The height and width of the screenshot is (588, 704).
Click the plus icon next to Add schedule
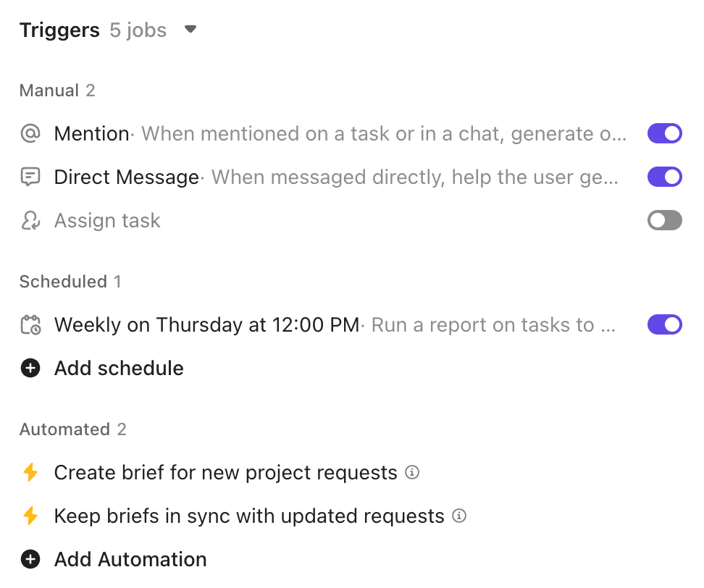point(30,368)
